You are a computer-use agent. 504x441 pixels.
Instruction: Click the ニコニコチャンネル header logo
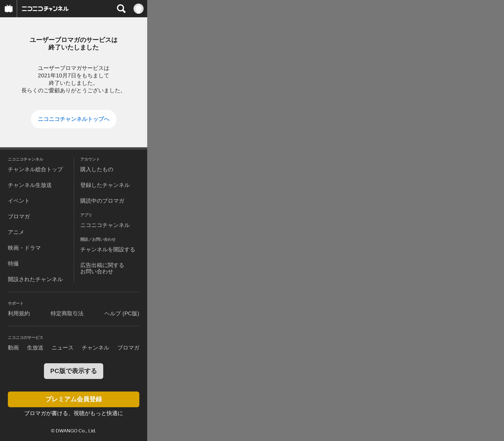pyautogui.click(x=45, y=9)
